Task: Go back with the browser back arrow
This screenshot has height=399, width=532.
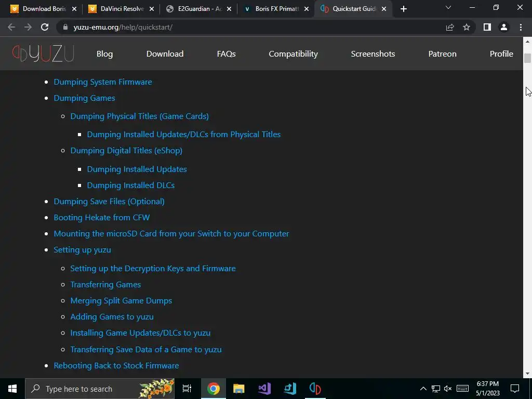Action: 11,27
